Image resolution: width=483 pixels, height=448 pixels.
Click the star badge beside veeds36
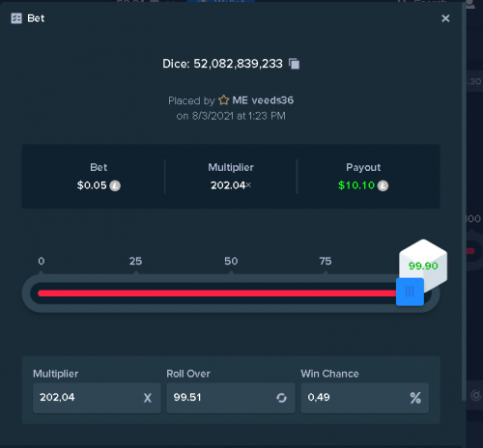point(224,100)
